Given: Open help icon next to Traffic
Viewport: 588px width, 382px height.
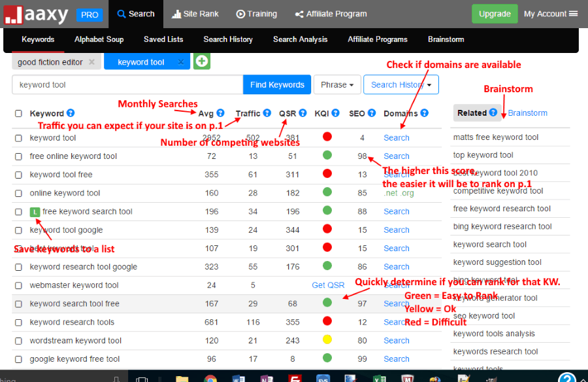Looking at the screenshot, I should click(x=267, y=113).
